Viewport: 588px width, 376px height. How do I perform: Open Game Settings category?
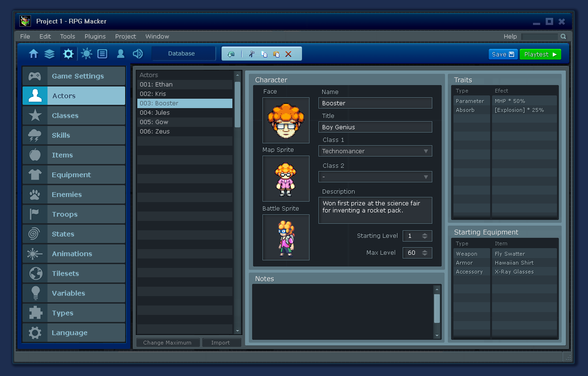coord(74,76)
